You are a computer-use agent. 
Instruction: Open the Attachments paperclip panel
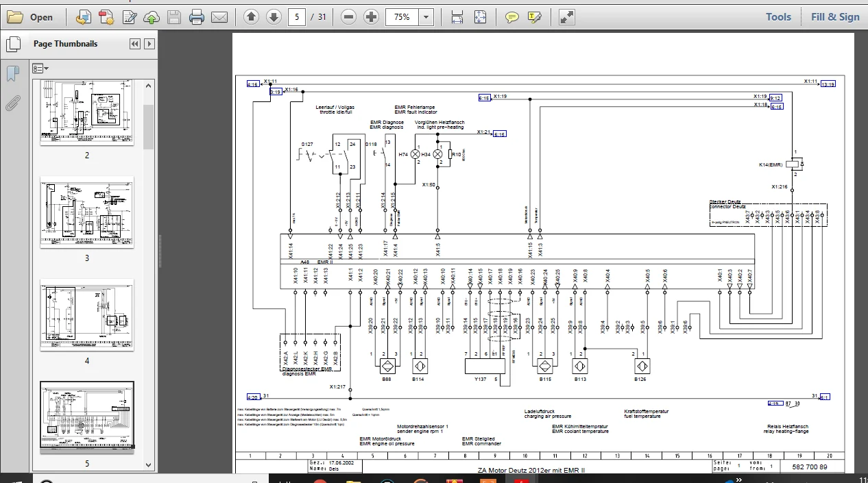tap(12, 103)
